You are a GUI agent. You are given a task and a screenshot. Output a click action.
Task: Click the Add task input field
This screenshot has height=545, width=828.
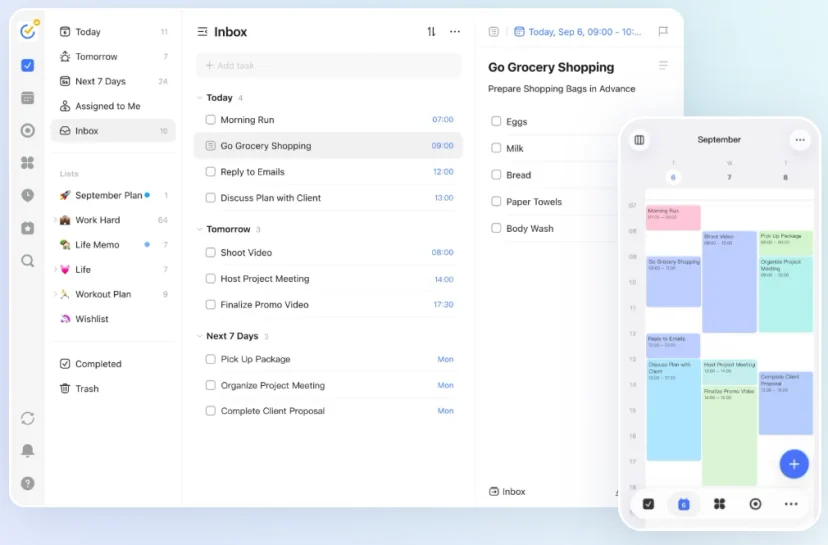(x=328, y=65)
